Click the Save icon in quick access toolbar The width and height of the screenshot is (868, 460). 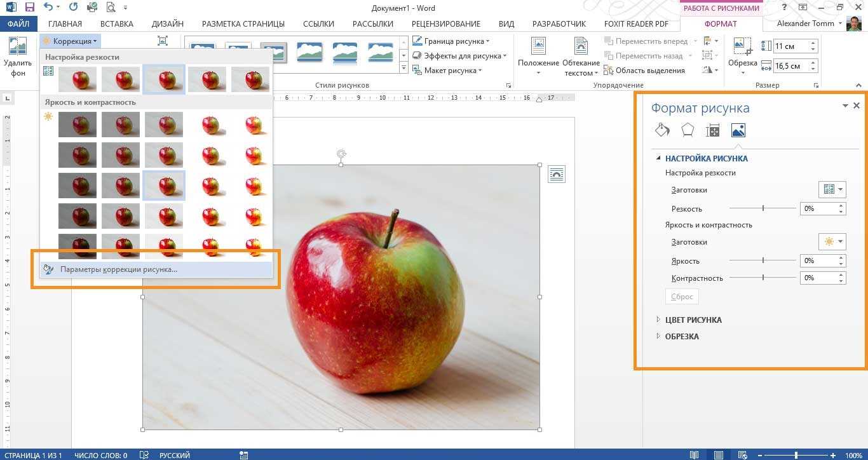coord(29,8)
